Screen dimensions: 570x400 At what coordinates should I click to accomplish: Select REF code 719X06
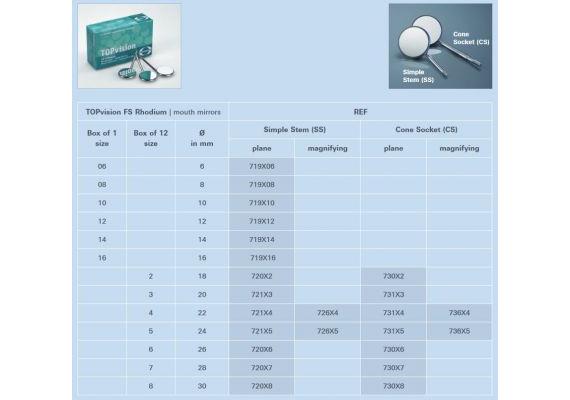[261, 167]
